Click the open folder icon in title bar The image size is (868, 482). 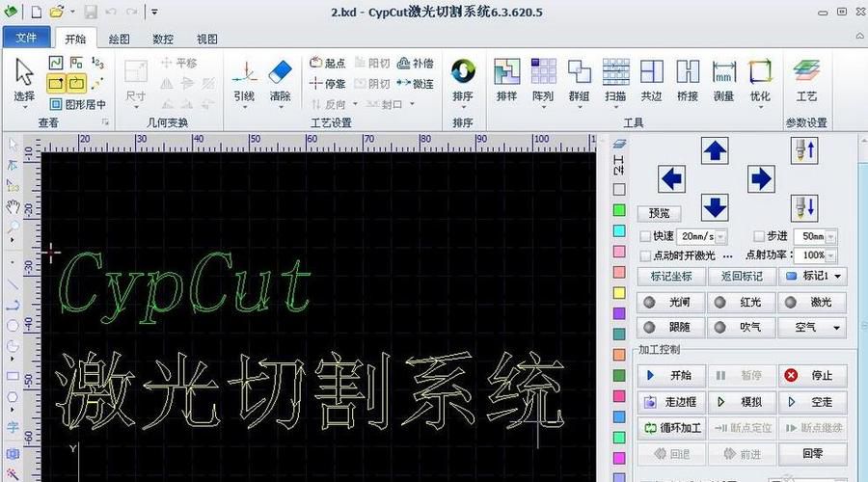(57, 12)
